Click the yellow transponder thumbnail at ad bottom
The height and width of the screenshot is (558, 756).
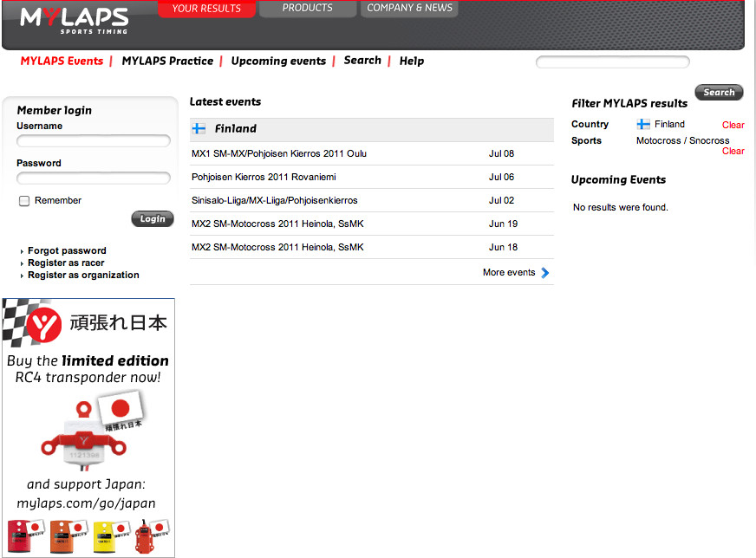pos(105,536)
